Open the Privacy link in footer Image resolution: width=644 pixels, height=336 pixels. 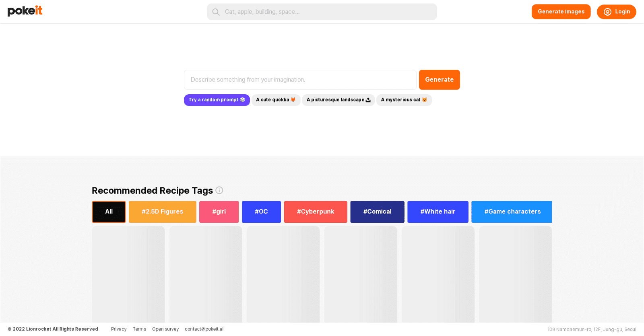click(119, 329)
